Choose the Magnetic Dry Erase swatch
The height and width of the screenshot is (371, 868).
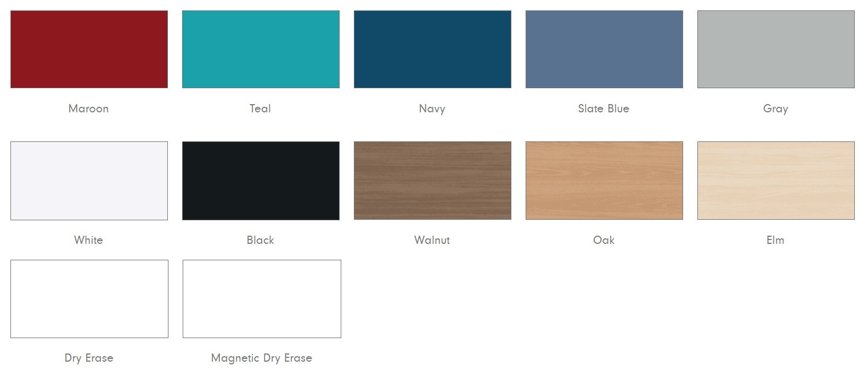[262, 299]
